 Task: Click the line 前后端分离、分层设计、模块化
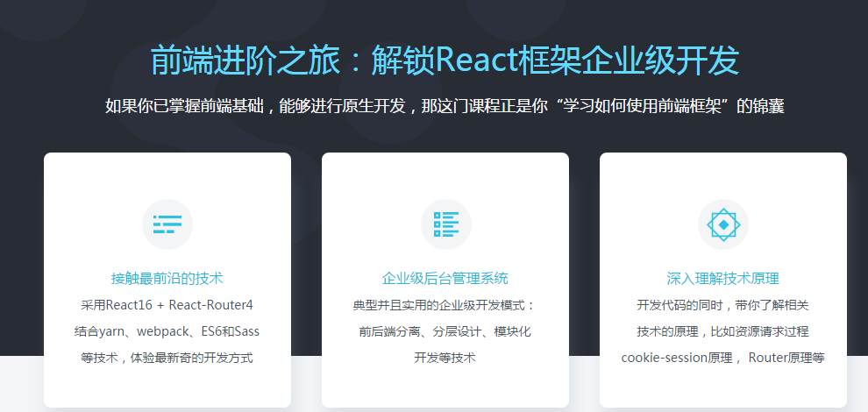pos(445,331)
